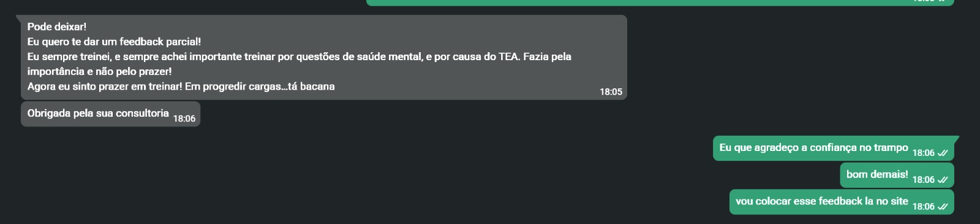Click the word "TEA" in the long message
This screenshot has width=980, height=224.
point(508,56)
